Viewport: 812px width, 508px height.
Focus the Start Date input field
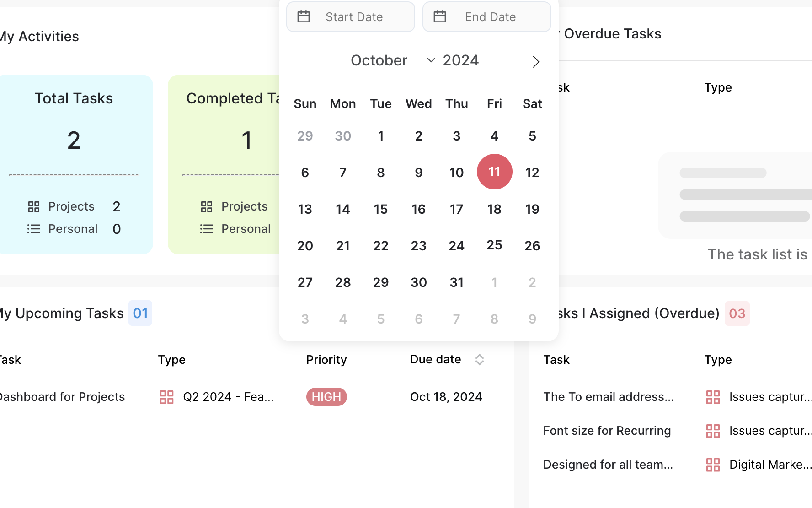(351, 17)
